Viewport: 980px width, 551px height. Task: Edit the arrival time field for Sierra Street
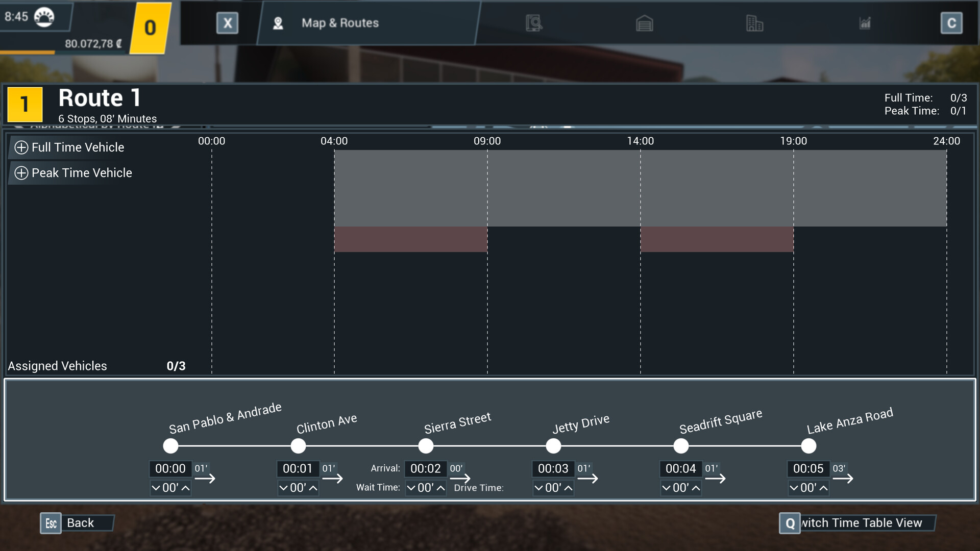[425, 468]
